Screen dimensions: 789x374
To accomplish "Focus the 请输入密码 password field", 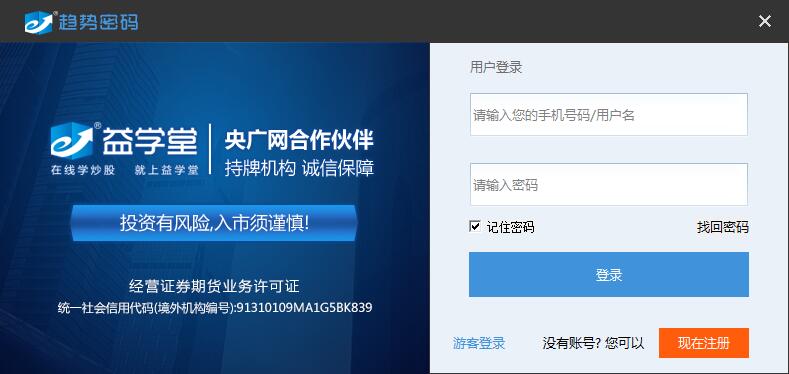I will (x=608, y=184).
